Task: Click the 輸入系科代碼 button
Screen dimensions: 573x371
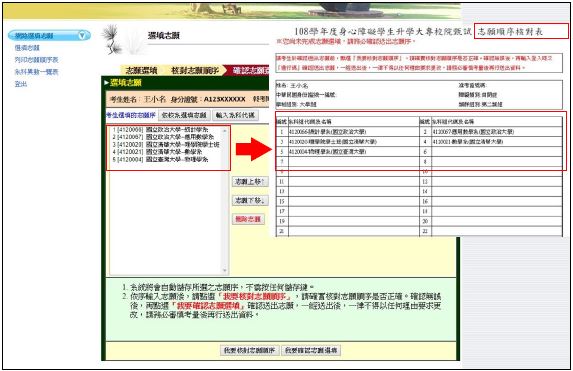Action: tap(235, 115)
